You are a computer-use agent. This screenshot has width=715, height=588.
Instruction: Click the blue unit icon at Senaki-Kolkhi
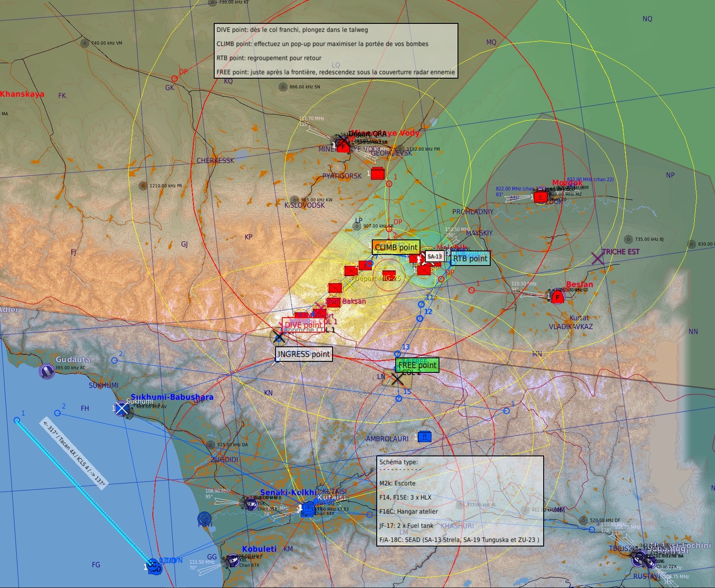(x=308, y=509)
